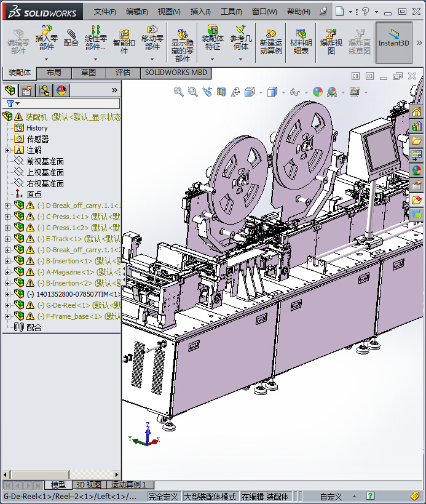Click Exploded View (爆炸视图) tool
This screenshot has width=426, height=504.
click(331, 41)
